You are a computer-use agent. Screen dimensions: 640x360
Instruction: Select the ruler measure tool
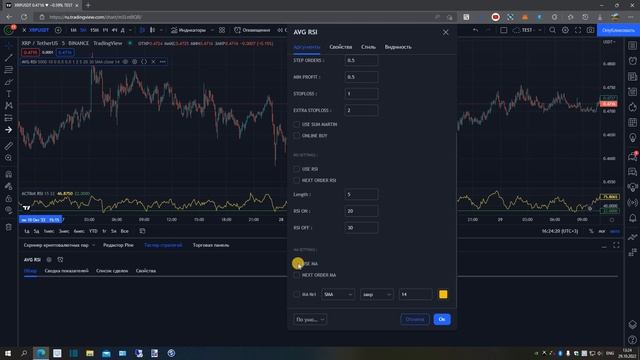click(9, 146)
